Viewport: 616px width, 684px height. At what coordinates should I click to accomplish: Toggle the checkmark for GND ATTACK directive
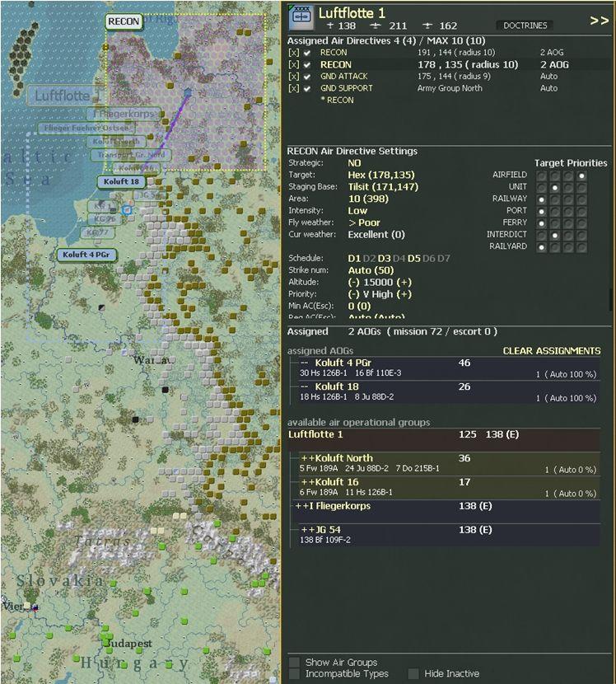pos(307,77)
